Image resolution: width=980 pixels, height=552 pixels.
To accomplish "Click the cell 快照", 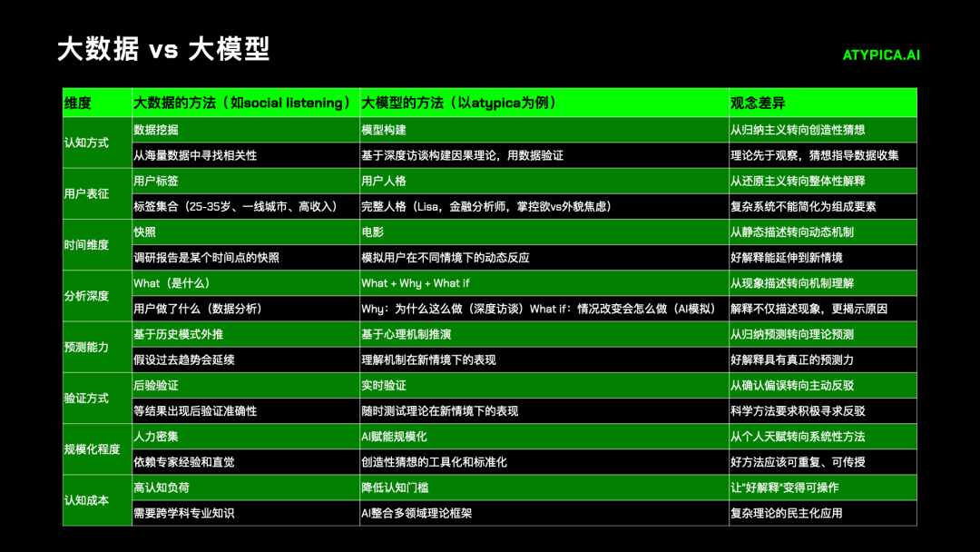I will coord(246,232).
